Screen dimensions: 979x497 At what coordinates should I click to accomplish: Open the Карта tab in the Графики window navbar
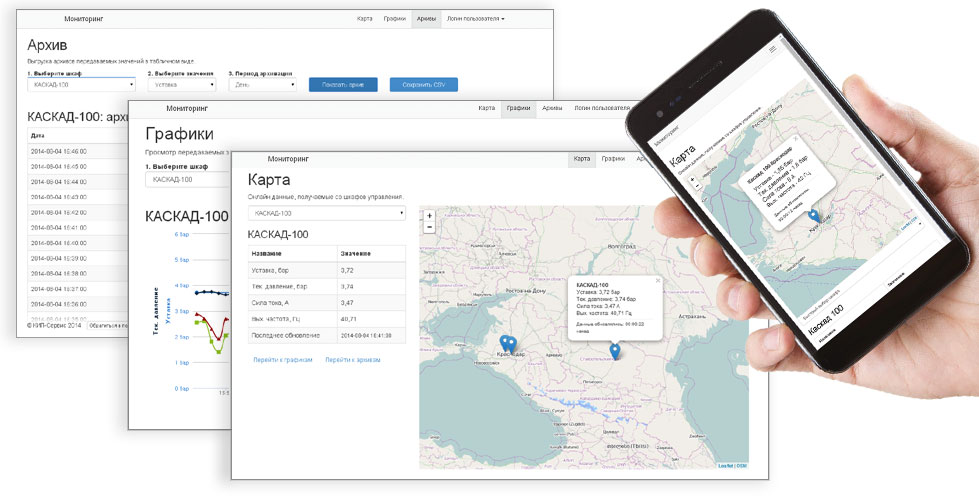[x=486, y=109]
